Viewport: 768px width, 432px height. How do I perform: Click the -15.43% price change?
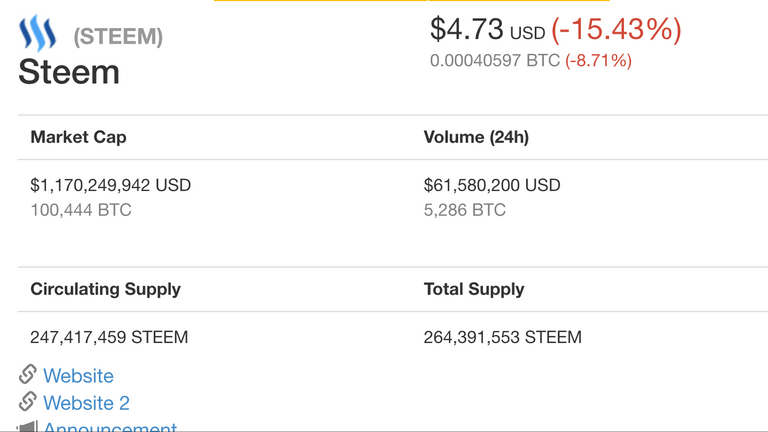point(616,29)
